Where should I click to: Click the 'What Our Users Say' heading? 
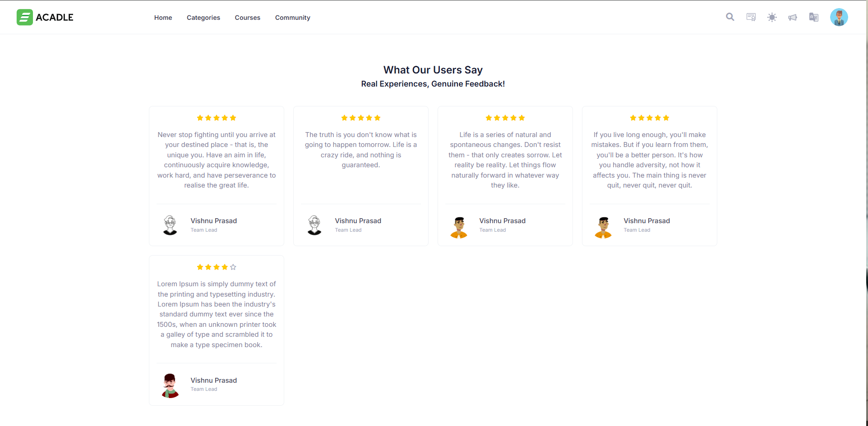pyautogui.click(x=433, y=70)
